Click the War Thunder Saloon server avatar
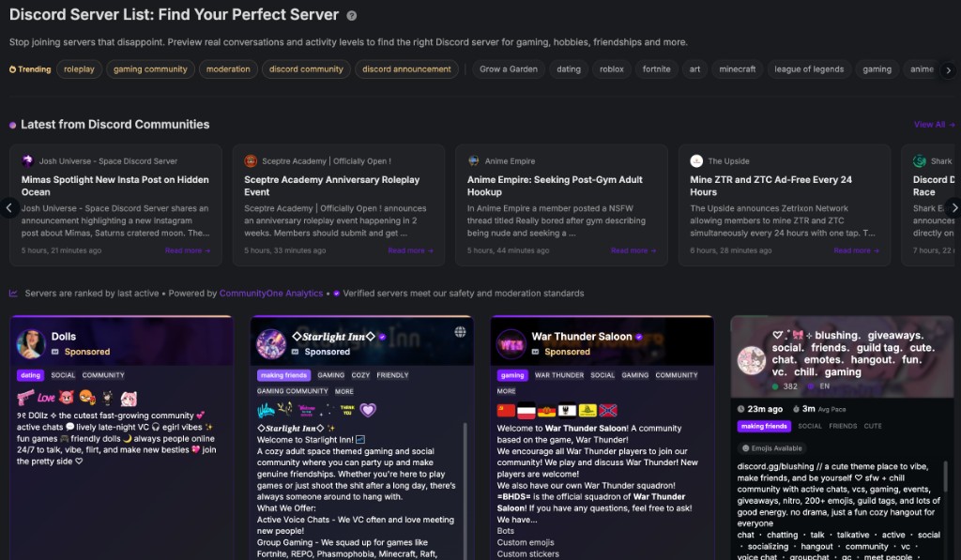This screenshot has width=961, height=560. click(511, 343)
